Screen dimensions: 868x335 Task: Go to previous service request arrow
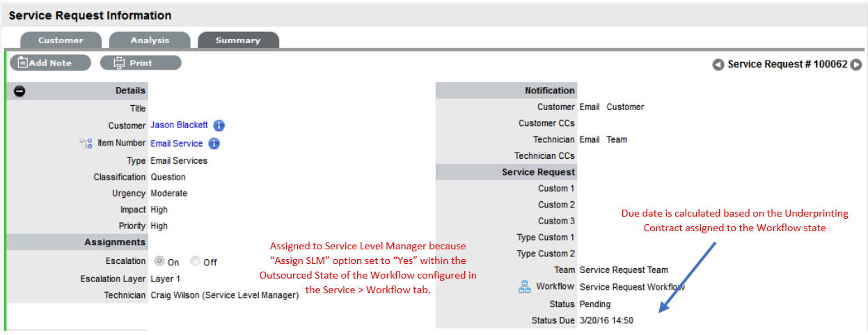pyautogui.click(x=718, y=65)
